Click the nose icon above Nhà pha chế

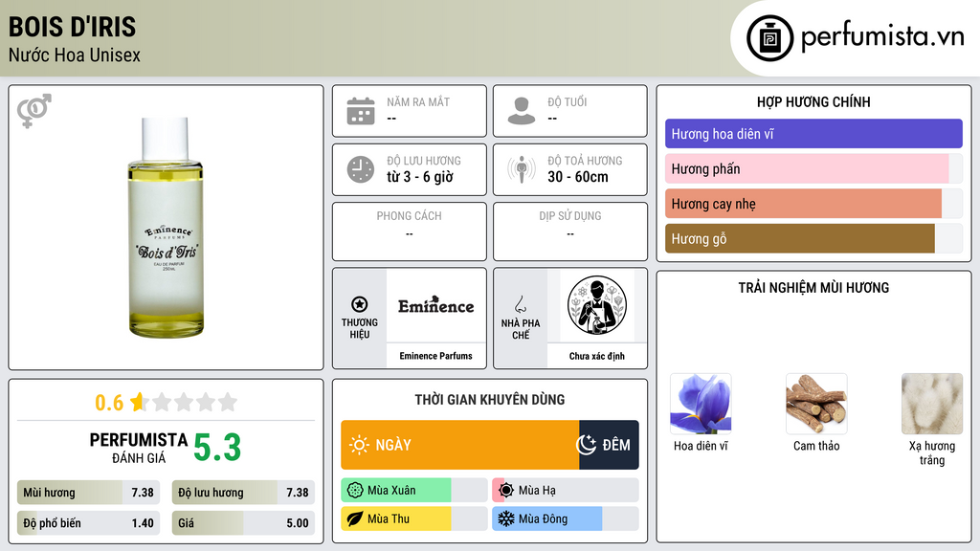(x=520, y=304)
